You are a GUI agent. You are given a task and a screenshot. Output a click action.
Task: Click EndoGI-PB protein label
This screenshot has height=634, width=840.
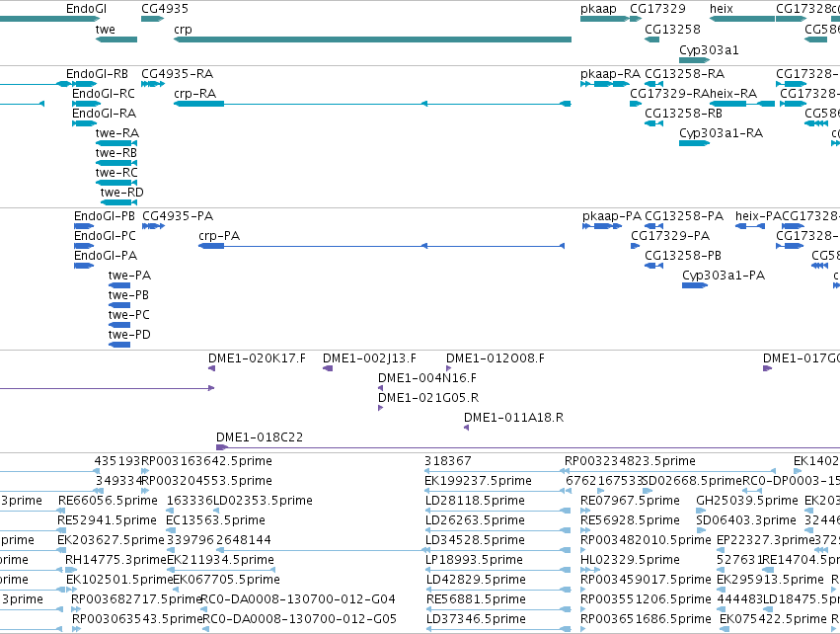point(105,216)
